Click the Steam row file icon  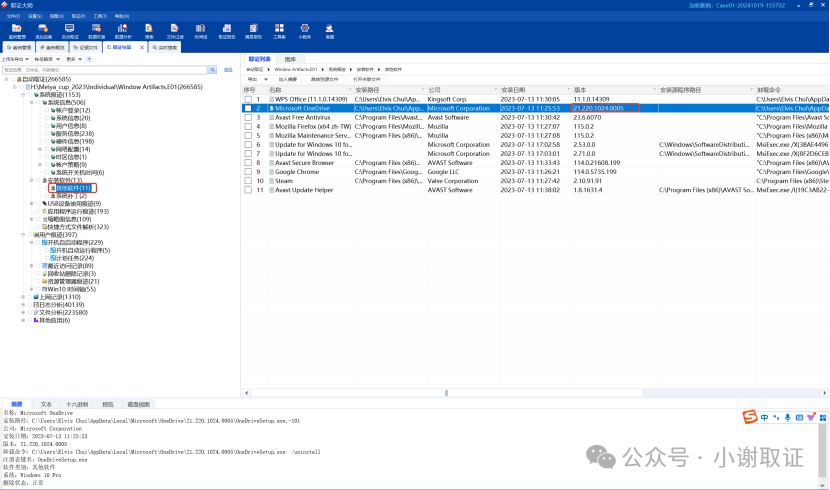tap(272, 181)
